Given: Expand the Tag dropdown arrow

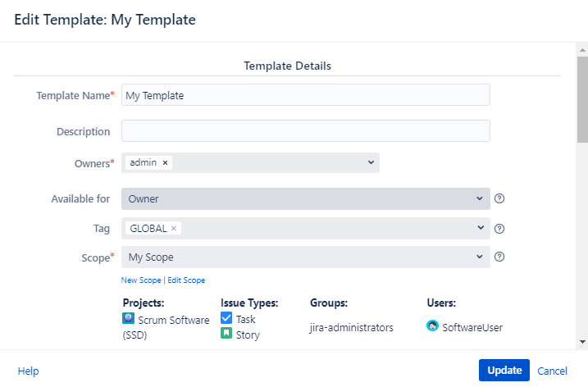Looking at the screenshot, I should (479, 229).
